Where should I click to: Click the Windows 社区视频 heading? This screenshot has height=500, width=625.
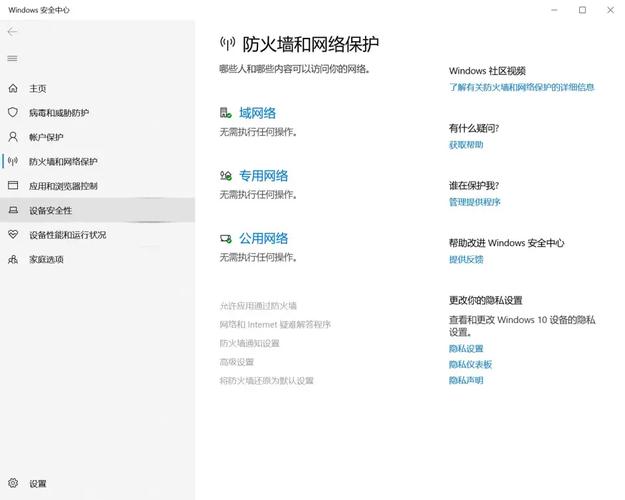pos(487,71)
